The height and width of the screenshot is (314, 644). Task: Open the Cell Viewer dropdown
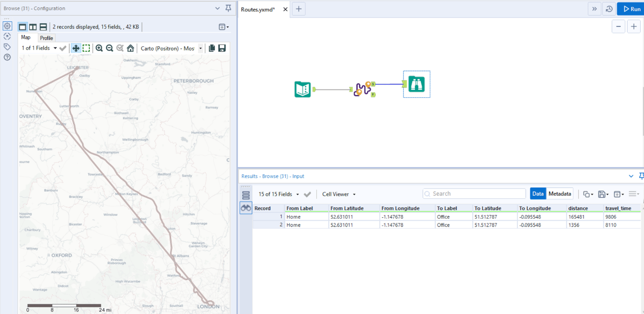tap(339, 194)
